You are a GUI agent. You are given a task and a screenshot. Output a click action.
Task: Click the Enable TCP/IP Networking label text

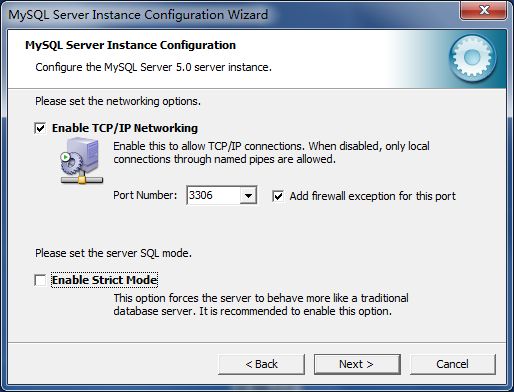(125, 128)
